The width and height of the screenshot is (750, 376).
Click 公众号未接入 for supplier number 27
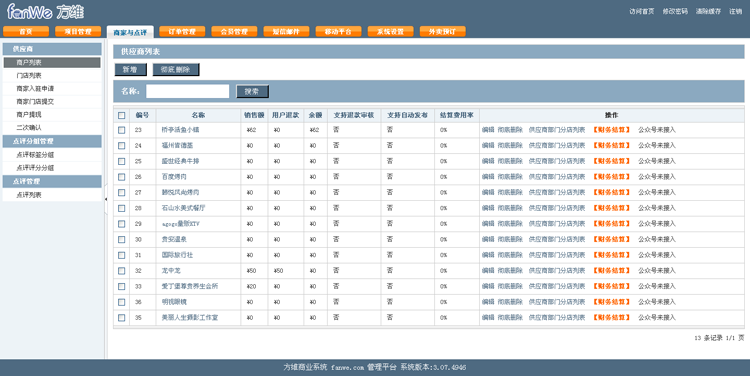(x=657, y=192)
